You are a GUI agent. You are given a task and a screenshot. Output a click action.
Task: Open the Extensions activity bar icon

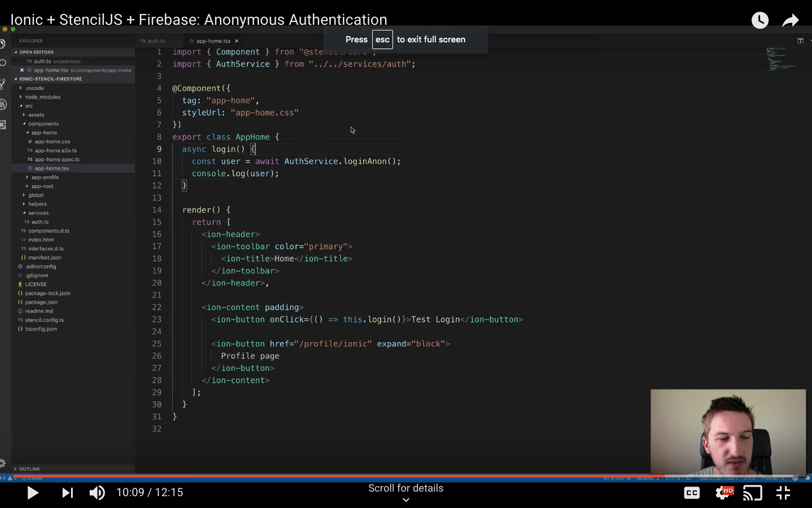tap(3, 124)
